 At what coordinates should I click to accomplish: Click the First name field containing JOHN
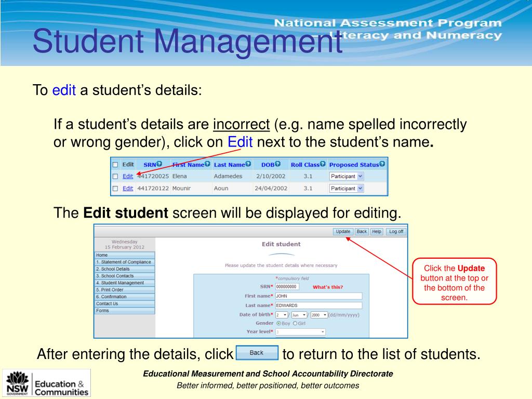(x=318, y=296)
